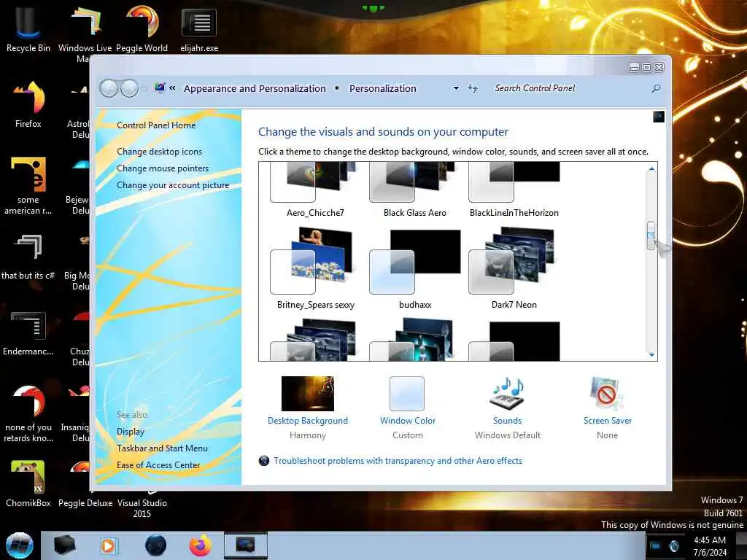Click the Windows Start orb
747x560 pixels.
[20, 545]
